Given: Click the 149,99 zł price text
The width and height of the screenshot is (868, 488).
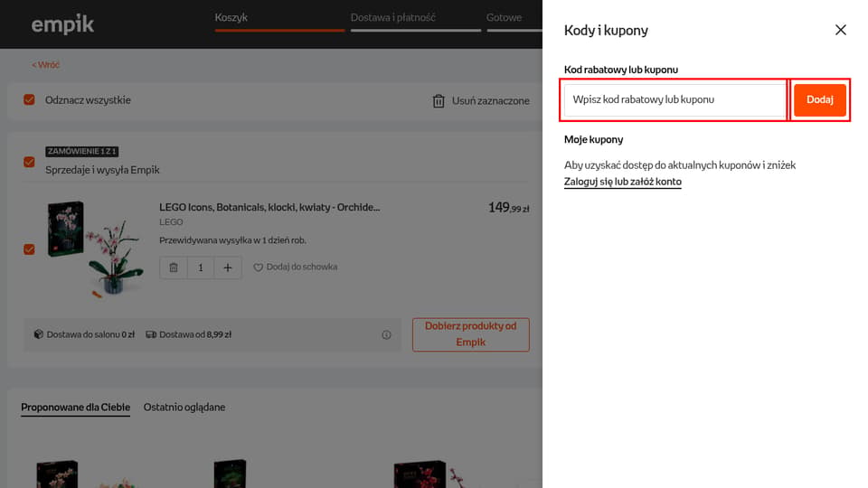Looking at the screenshot, I should coord(509,208).
